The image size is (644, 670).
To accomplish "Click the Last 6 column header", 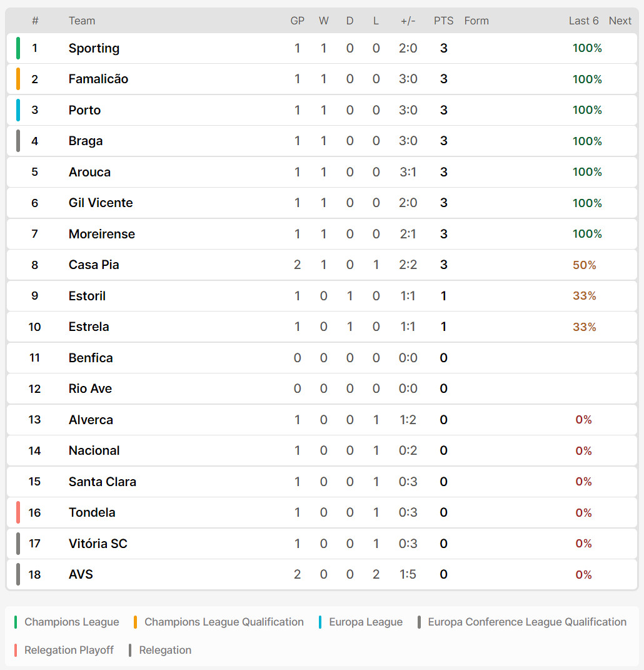I will (583, 21).
